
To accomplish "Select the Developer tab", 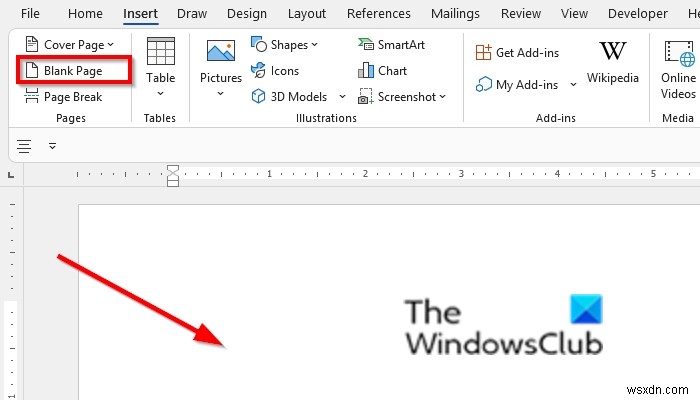I will [638, 14].
